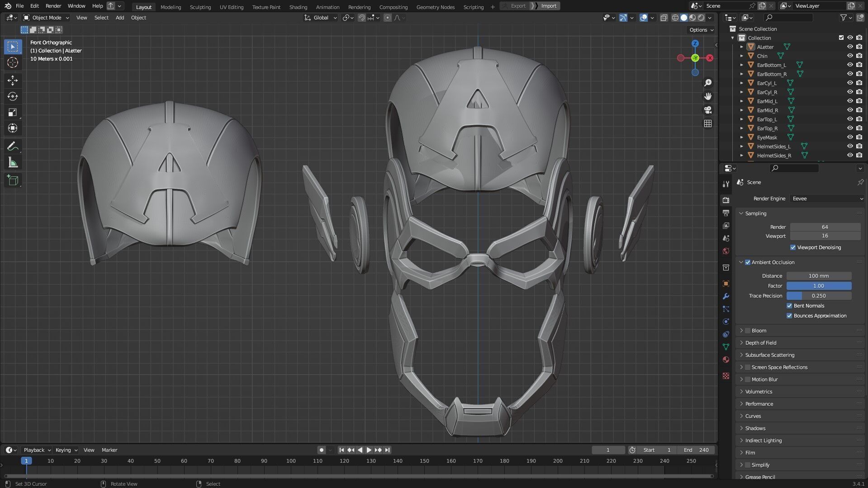Switch to rendered viewport shading
868x488 pixels.
(701, 18)
